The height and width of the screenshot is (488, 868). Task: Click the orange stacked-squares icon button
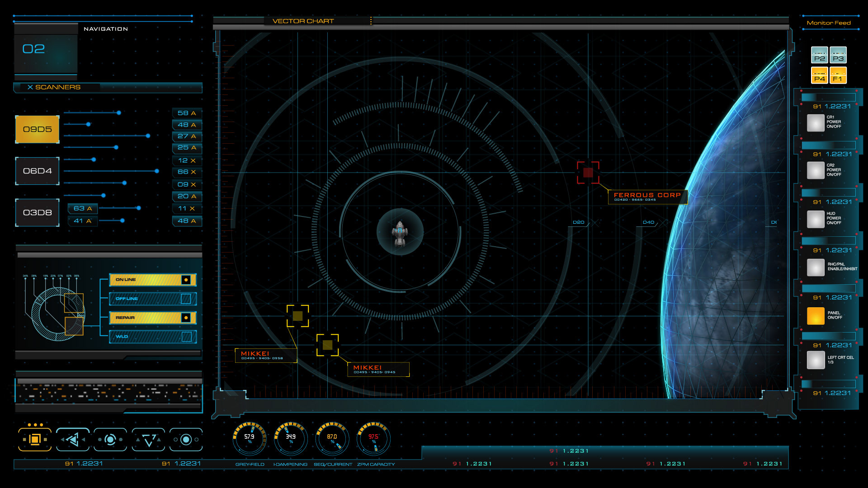pyautogui.click(x=35, y=439)
